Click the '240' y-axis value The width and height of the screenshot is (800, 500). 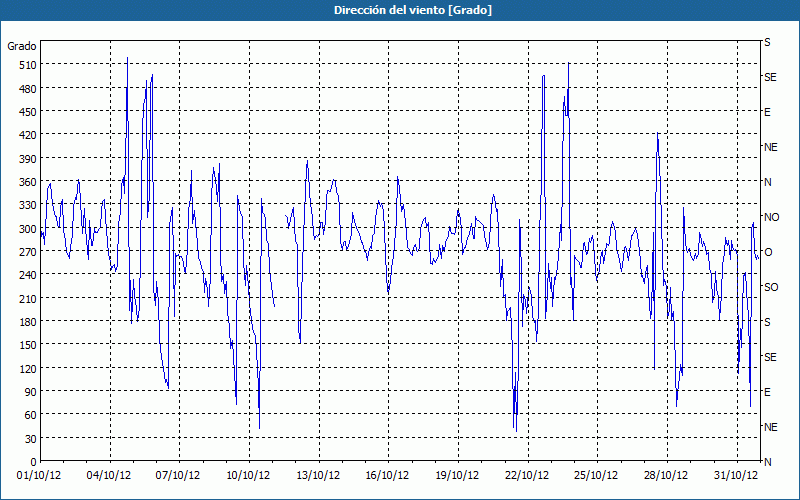[x=28, y=276]
